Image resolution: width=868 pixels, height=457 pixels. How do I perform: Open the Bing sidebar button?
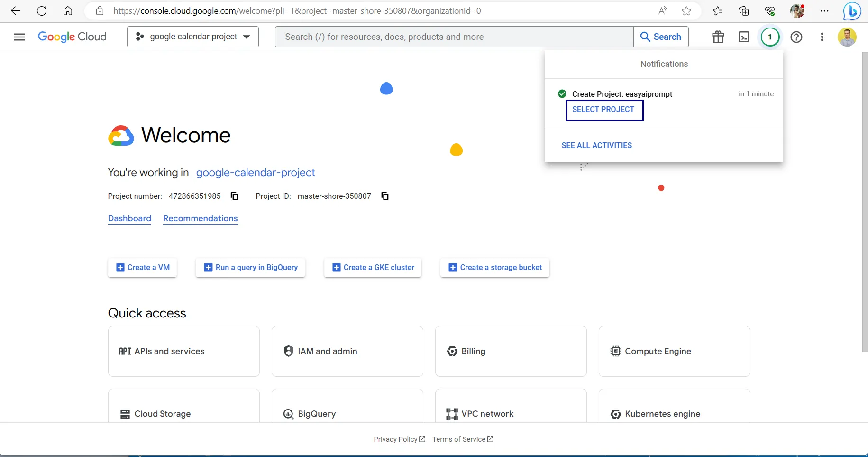tap(852, 11)
